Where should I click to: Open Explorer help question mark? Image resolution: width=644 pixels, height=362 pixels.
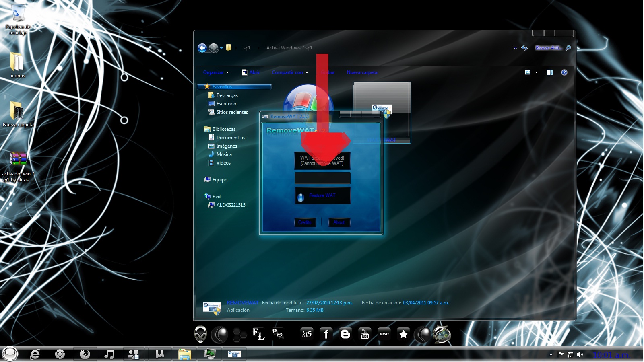pos(564,72)
